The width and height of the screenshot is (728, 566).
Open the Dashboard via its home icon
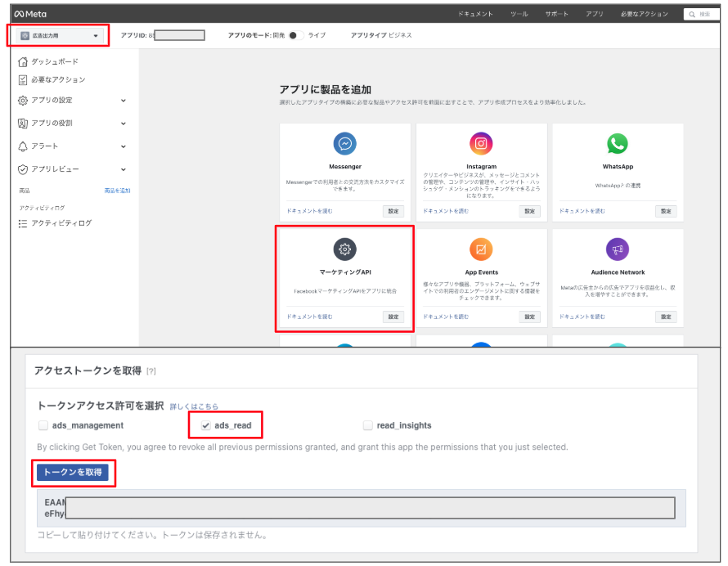(23, 62)
